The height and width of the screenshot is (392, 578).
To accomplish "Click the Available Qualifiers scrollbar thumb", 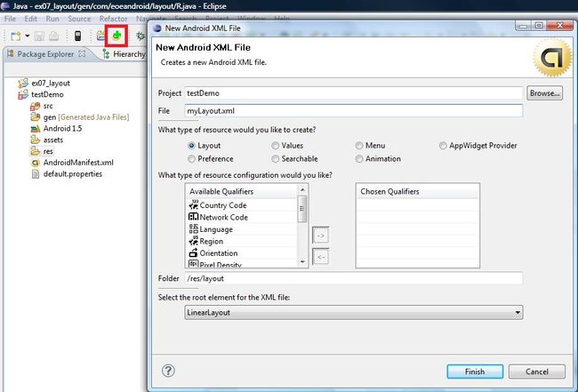I will tap(302, 209).
